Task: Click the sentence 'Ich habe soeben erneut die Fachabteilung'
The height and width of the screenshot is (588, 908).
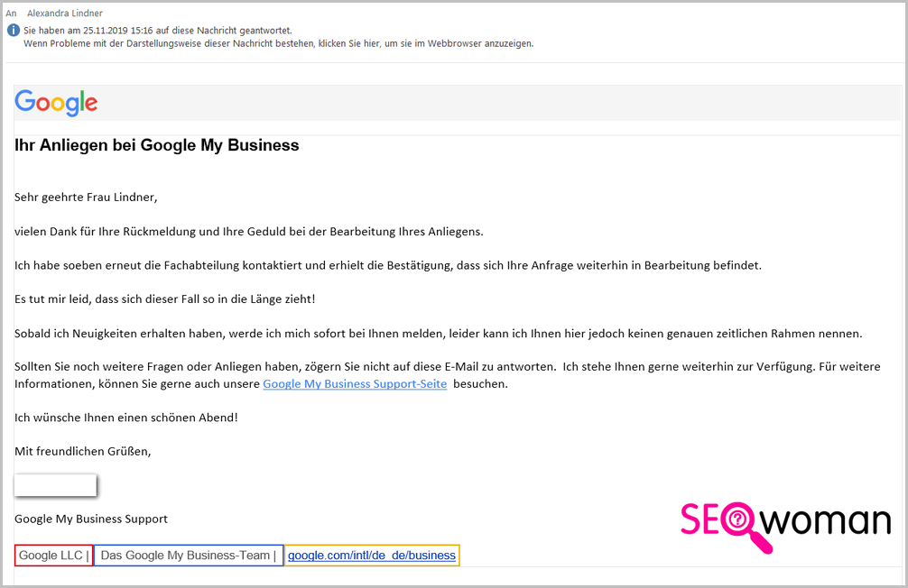Action: (388, 266)
